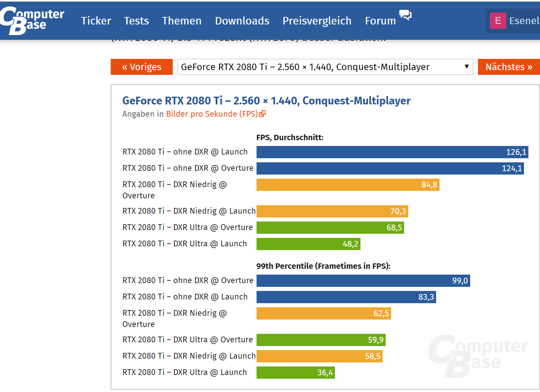The height and width of the screenshot is (392, 540).
Task: Click 'Angaben in' caption text
Action: (x=143, y=114)
